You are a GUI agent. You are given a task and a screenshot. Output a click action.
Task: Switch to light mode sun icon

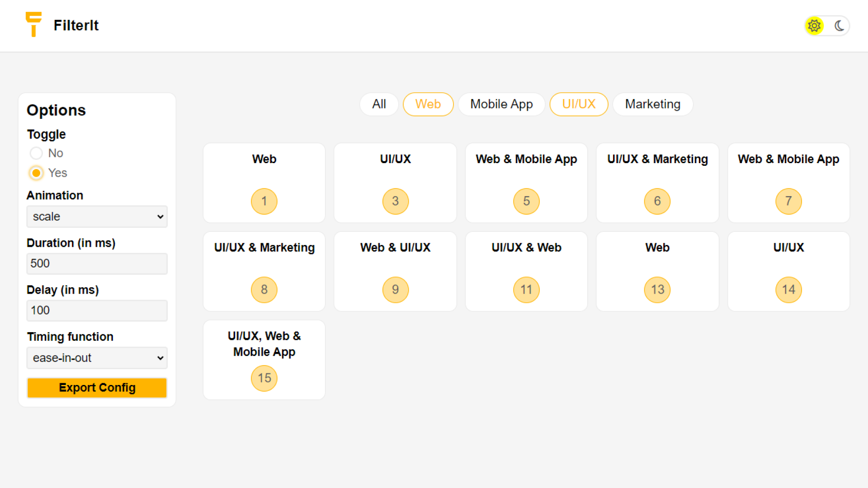click(x=814, y=26)
